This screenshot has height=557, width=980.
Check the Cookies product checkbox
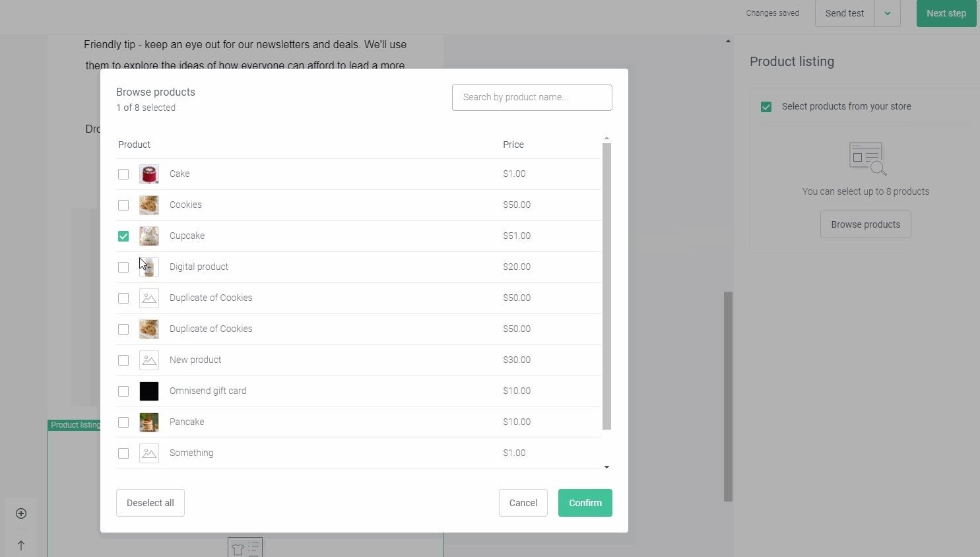pyautogui.click(x=123, y=205)
